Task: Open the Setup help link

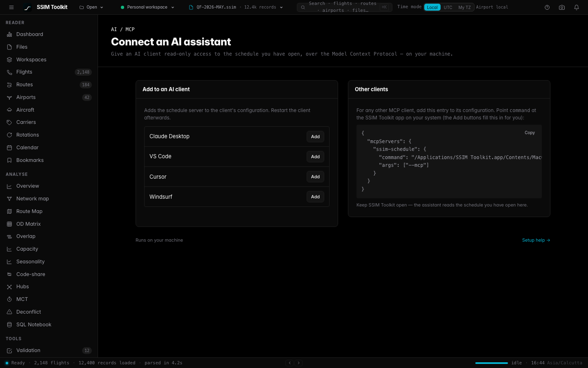Action: coord(536,240)
